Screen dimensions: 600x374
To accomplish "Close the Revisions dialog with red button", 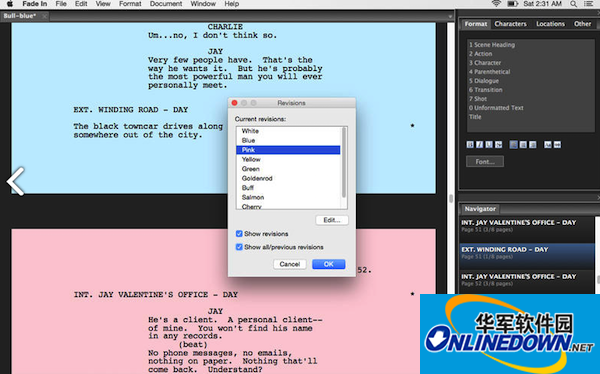I will 235,103.
